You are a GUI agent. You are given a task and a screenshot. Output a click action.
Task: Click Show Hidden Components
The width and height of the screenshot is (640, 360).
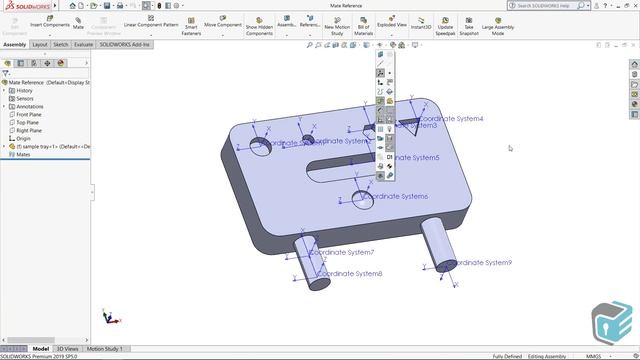click(259, 26)
